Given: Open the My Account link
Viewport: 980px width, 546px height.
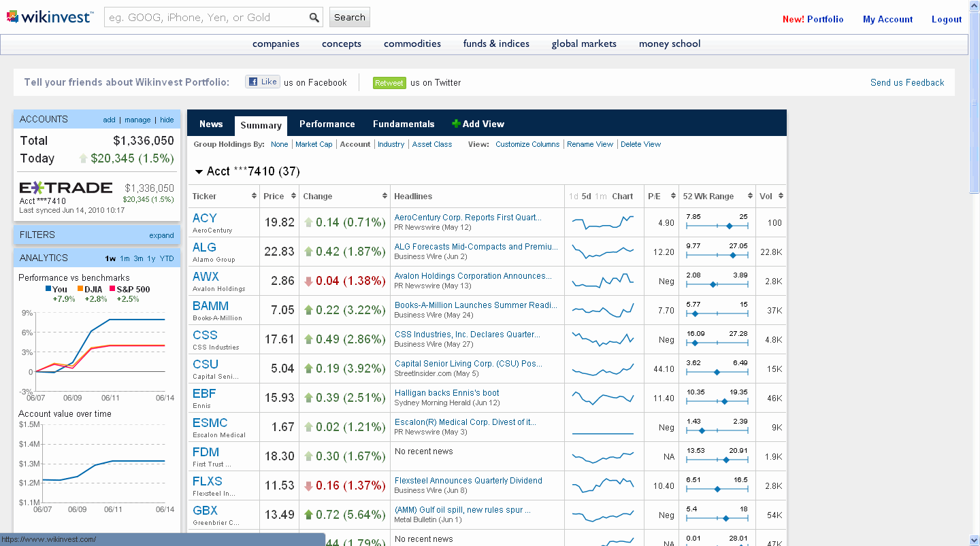Looking at the screenshot, I should click(888, 19).
